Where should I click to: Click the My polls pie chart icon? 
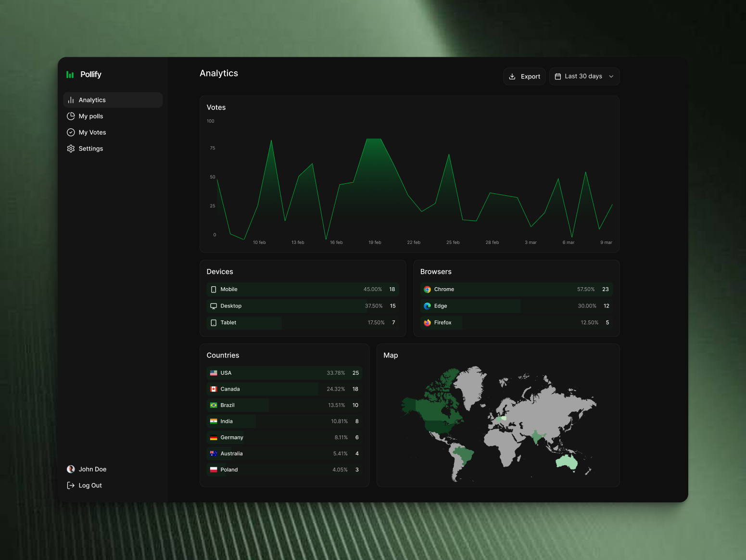pyautogui.click(x=71, y=116)
